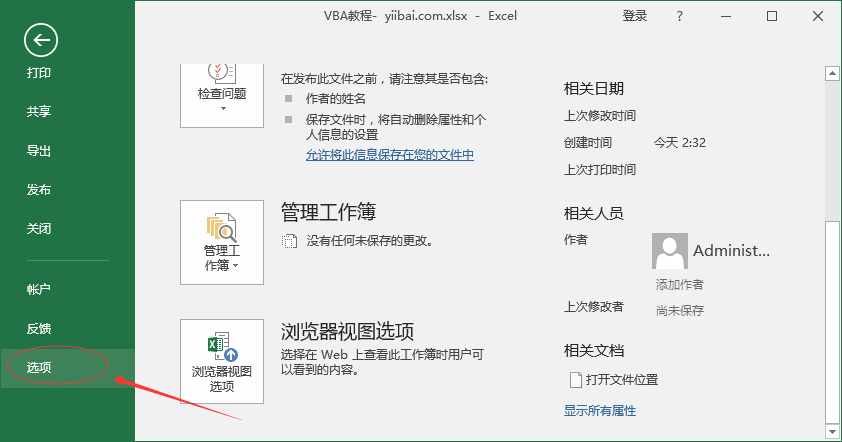Click 打开文件位置
This screenshot has width=842, height=442.
(x=622, y=380)
